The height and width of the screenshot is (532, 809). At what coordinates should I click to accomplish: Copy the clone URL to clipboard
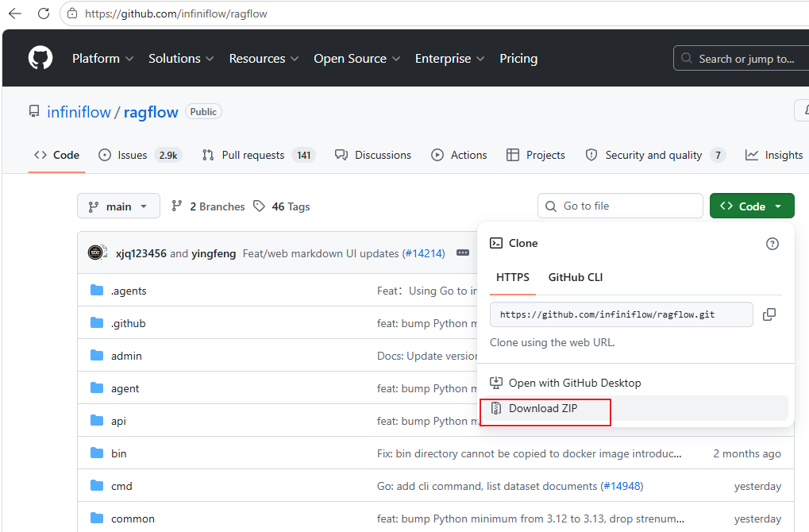point(769,314)
